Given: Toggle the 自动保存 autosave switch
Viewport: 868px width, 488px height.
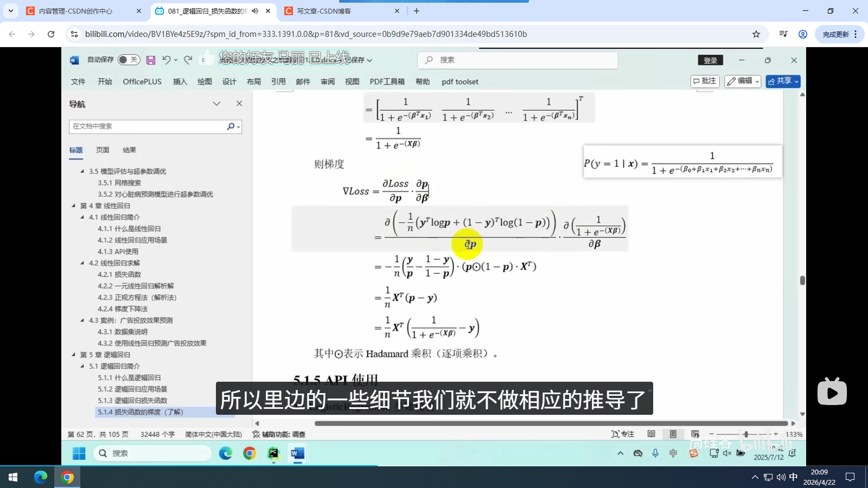Looking at the screenshot, I should [x=129, y=60].
